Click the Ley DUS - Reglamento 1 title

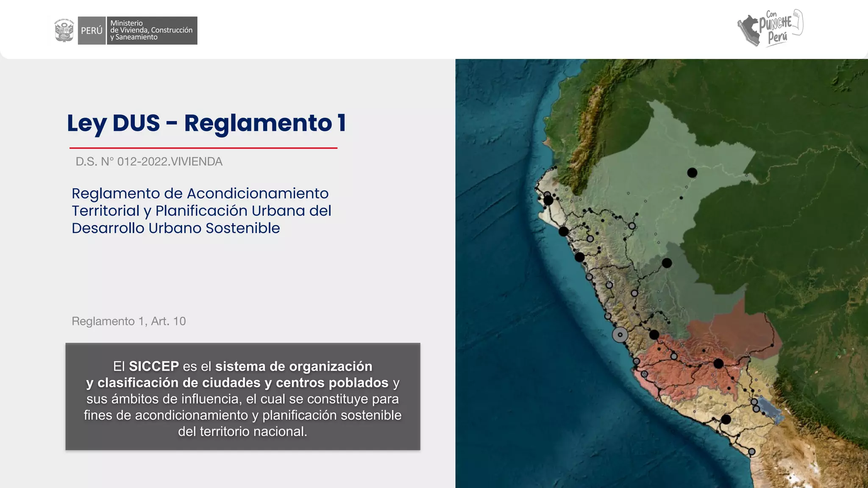[x=206, y=123]
